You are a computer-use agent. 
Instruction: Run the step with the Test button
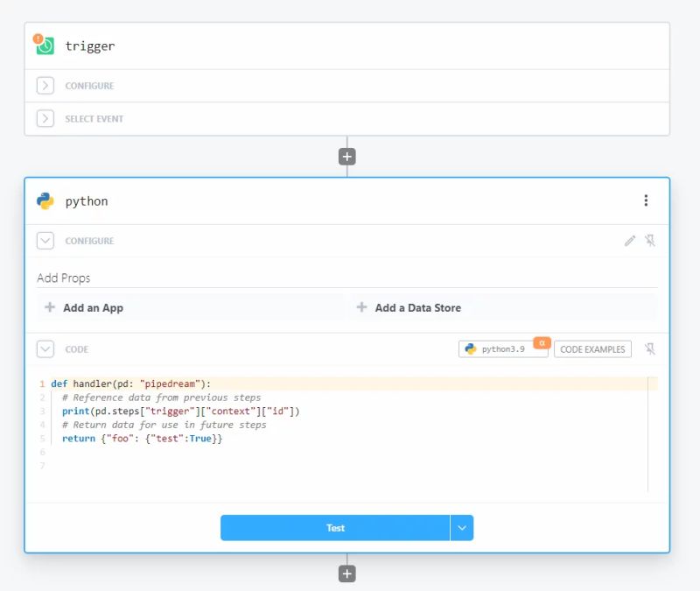pyautogui.click(x=335, y=528)
